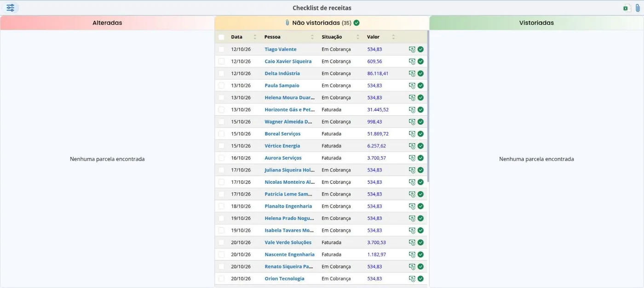Viewport: 644px width, 288px height.
Task: Open the filter settings sliders icon
Action: tap(10, 8)
